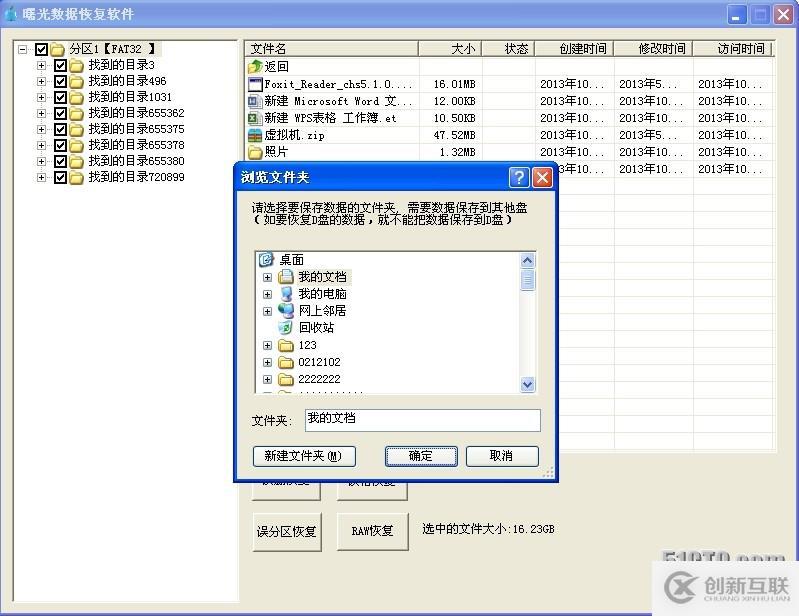Toggle checkbox for 找到的目录720899

tap(60, 177)
